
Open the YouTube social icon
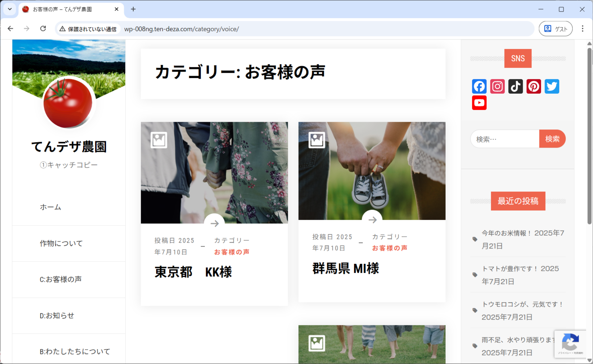pos(479,103)
